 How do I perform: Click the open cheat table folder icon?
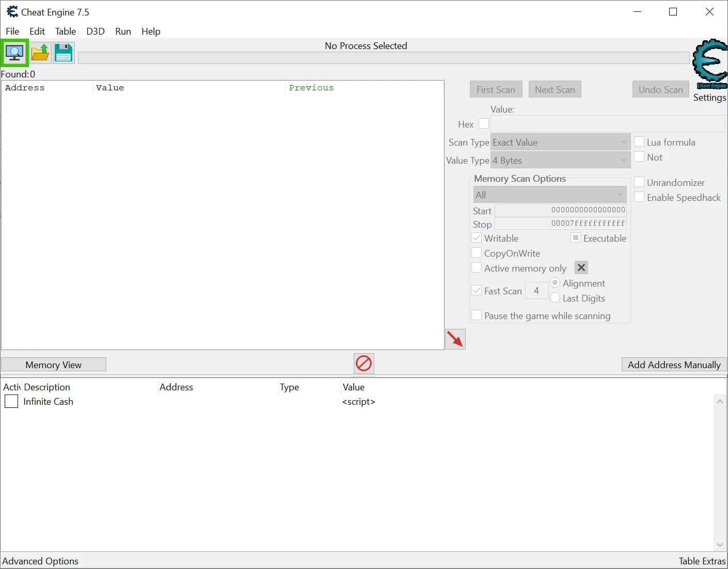40,53
